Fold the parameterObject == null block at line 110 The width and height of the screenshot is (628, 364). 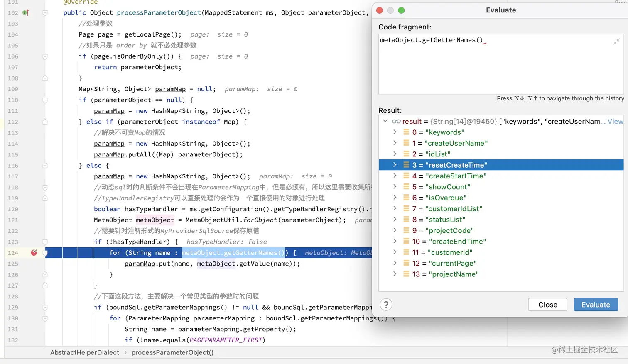tap(45, 100)
